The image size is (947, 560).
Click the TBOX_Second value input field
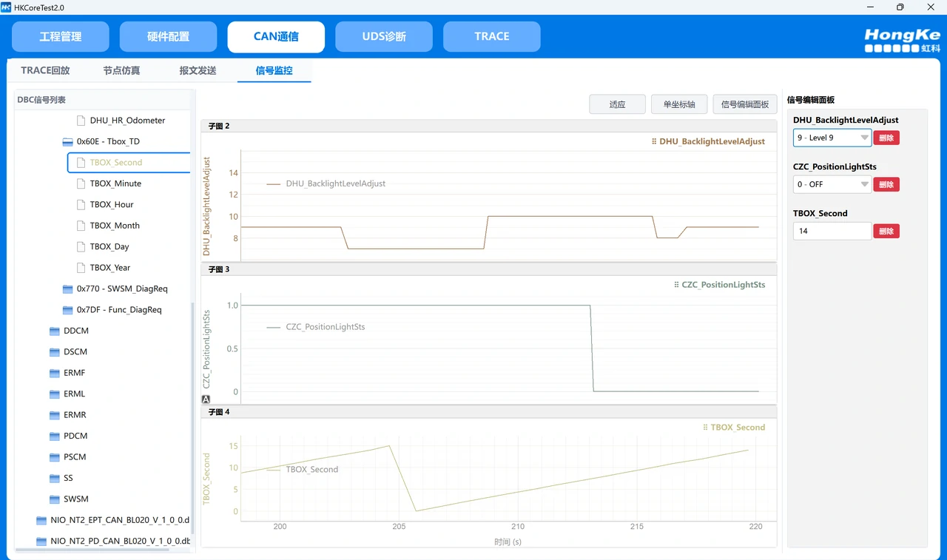pos(832,232)
